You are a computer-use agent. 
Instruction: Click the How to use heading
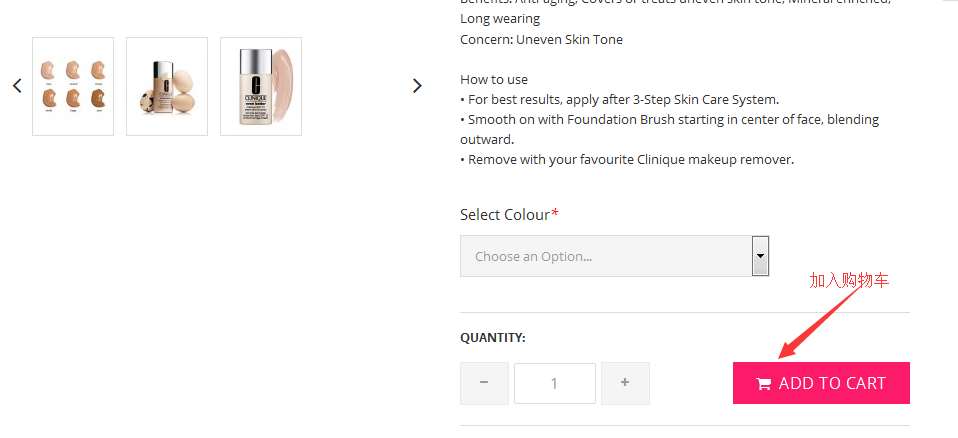point(494,79)
